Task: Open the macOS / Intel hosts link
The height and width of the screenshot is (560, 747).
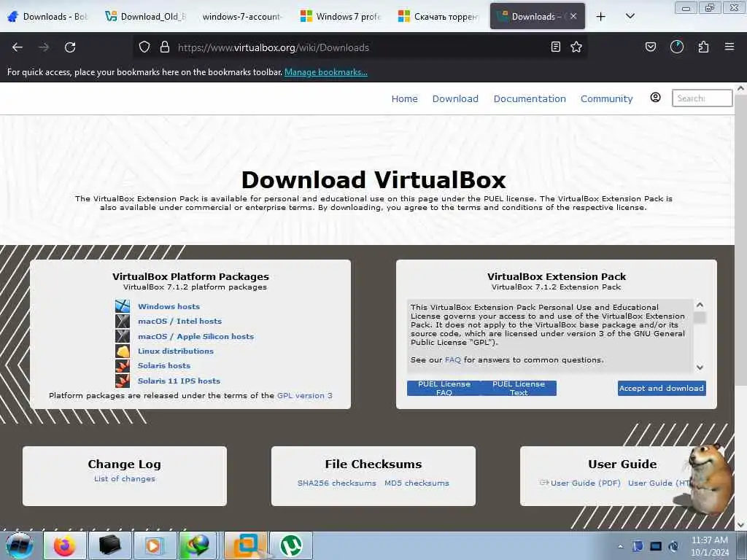Action: point(179,322)
